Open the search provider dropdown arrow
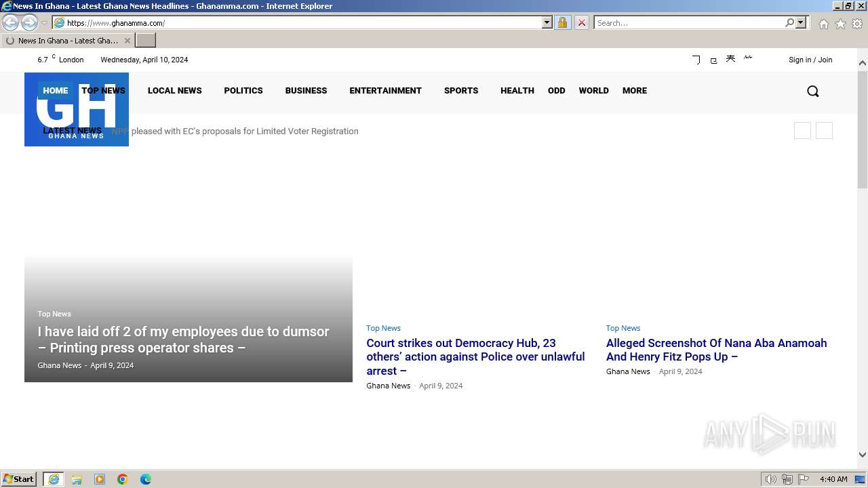The height and width of the screenshot is (488, 868). coord(801,23)
